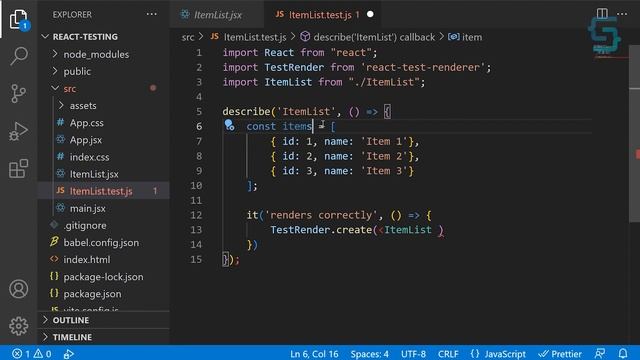Viewport: 640px width, 360px height.
Task: Open editor more actions menu
Action: (x=622, y=13)
